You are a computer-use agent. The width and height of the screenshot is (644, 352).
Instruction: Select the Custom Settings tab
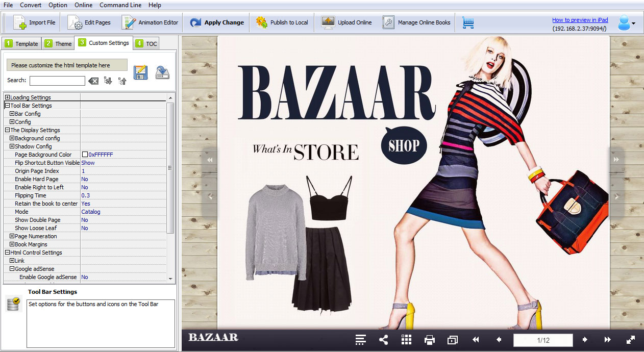[x=104, y=43]
